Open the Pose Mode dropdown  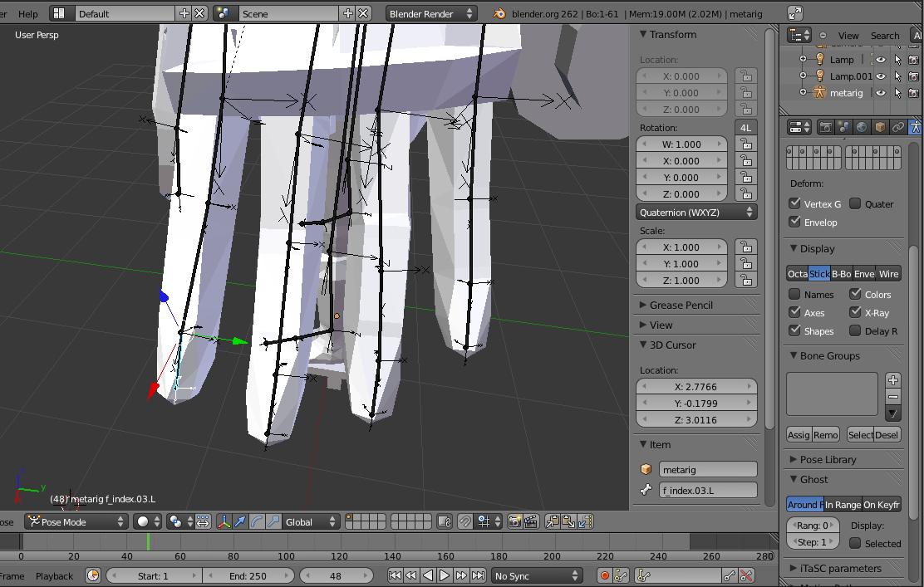76,521
